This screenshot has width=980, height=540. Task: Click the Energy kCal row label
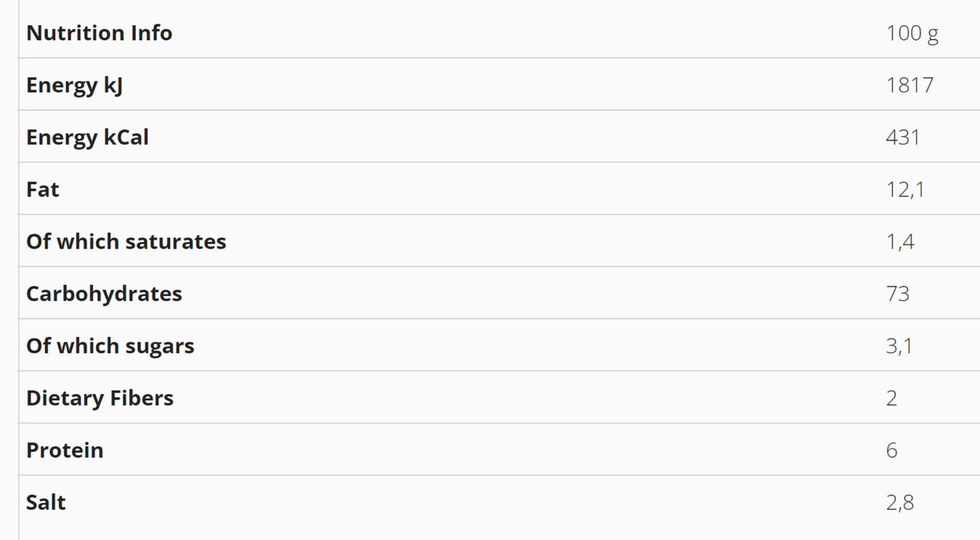tap(87, 137)
